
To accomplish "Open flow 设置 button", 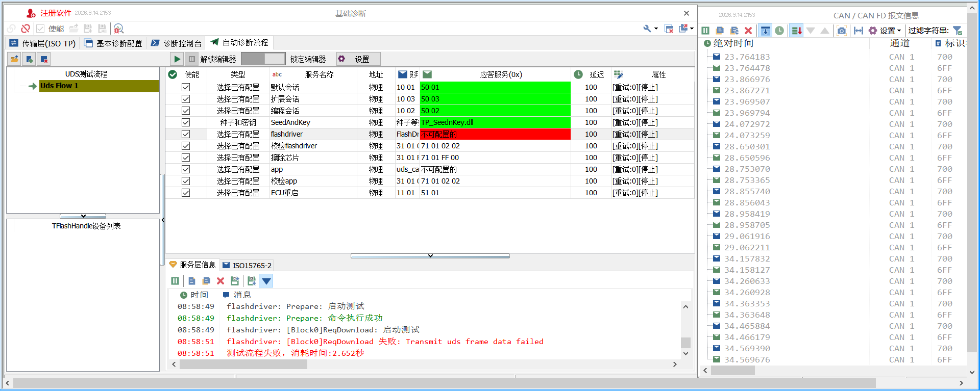I will pyautogui.click(x=357, y=59).
